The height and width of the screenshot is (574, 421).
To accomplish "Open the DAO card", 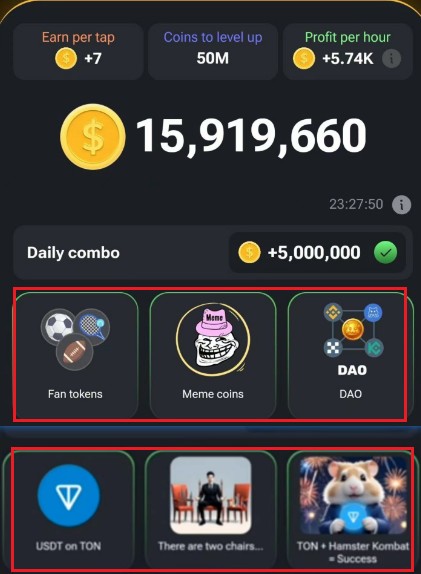I will (351, 355).
